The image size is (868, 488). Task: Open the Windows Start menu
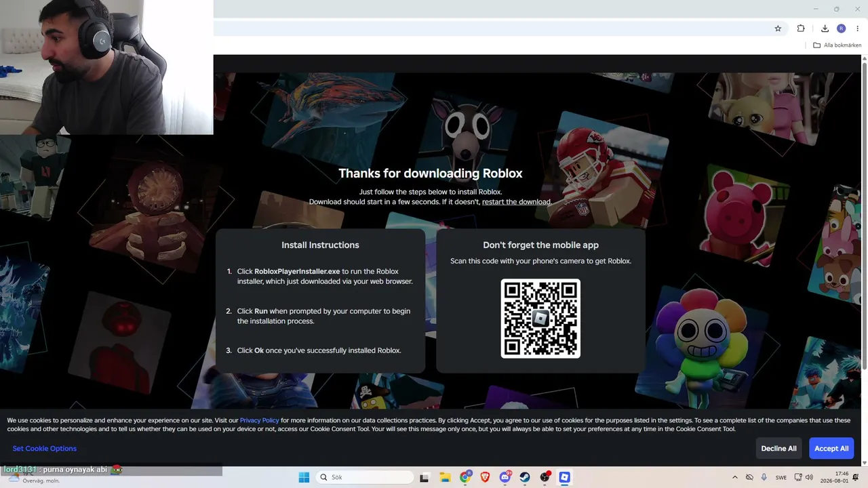coord(304,477)
